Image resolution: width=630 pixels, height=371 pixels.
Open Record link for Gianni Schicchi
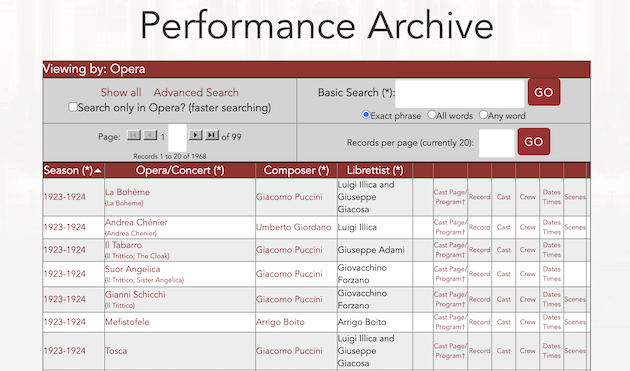[479, 299]
